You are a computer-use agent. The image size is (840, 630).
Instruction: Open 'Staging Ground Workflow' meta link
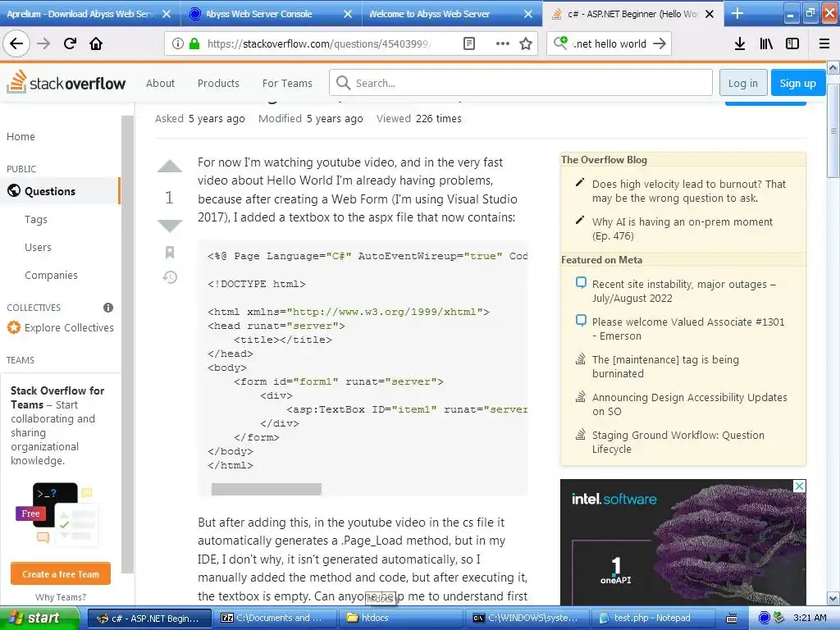click(678, 442)
